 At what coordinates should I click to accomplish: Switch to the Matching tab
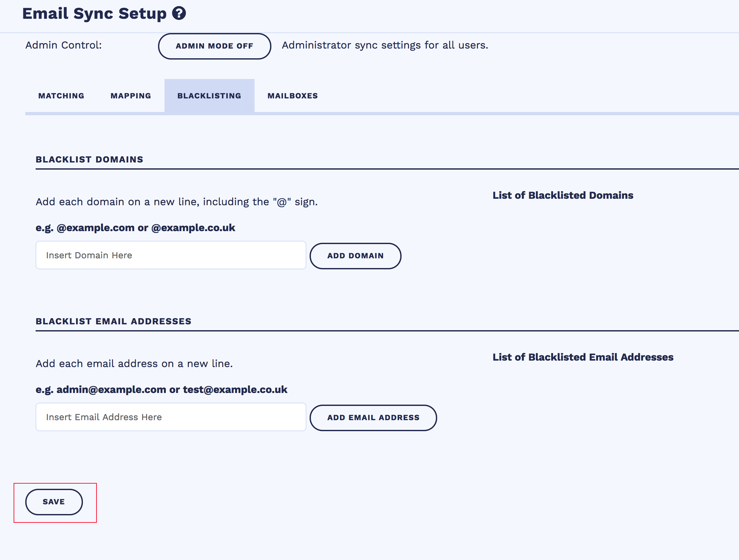[x=61, y=96]
